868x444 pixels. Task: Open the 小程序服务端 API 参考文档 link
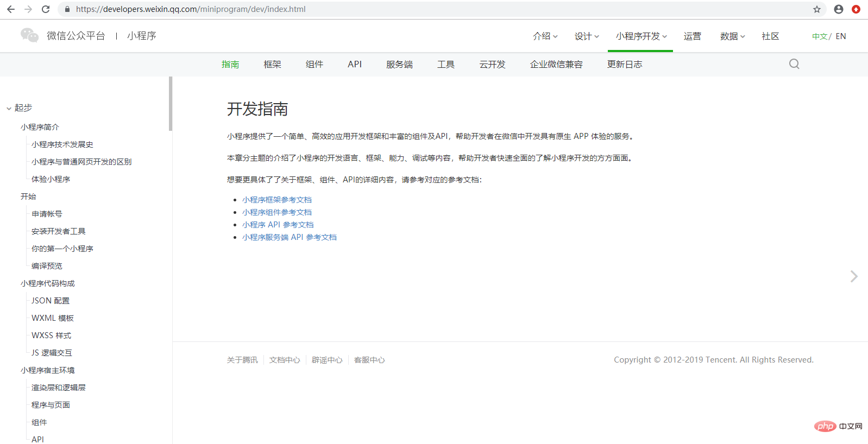coord(290,237)
